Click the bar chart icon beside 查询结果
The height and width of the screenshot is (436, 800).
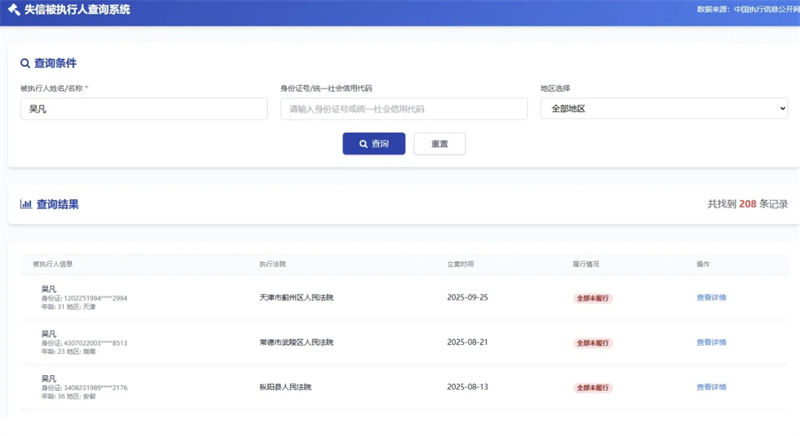tap(26, 204)
